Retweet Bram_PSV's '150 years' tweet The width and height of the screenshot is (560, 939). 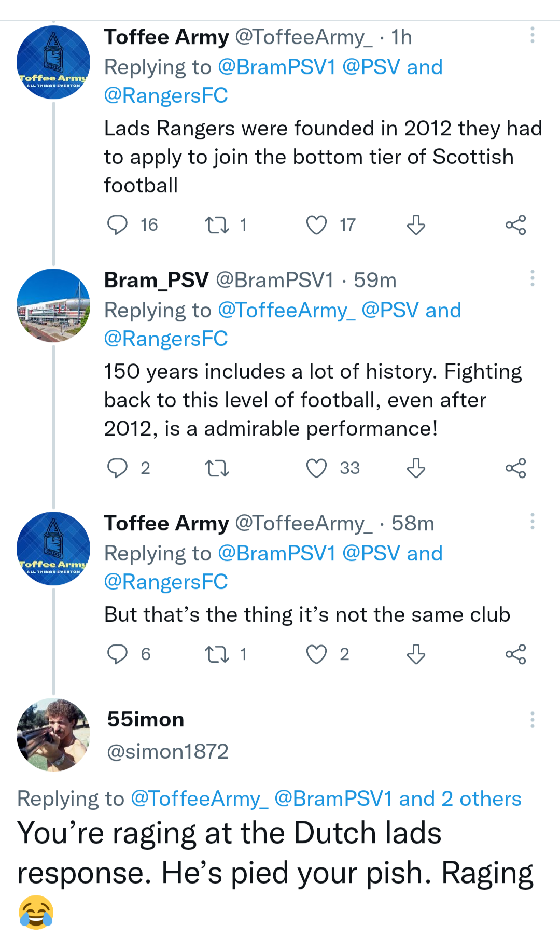click(217, 468)
